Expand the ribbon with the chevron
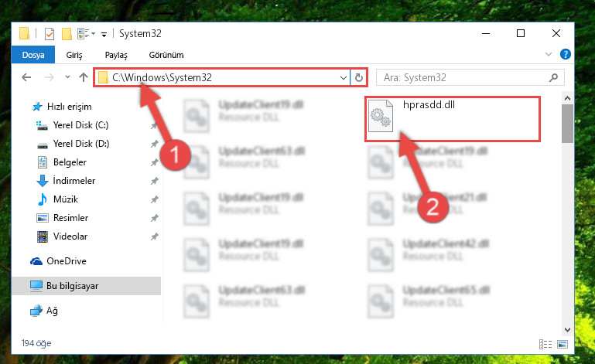 tap(549, 54)
